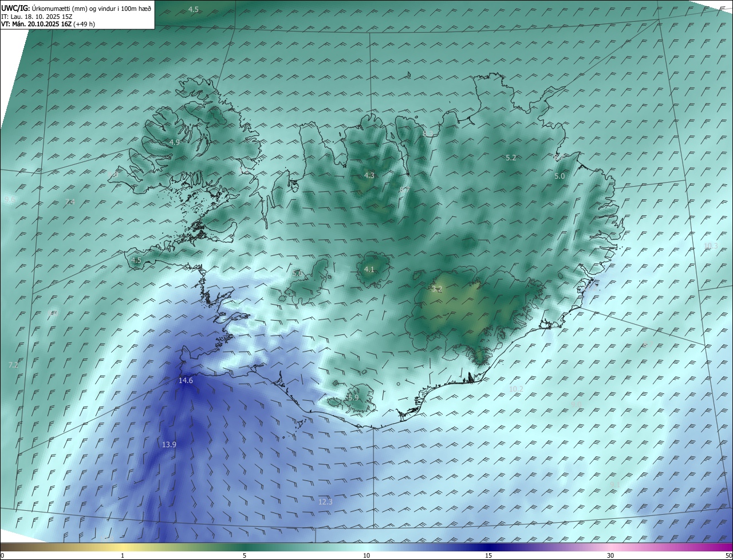Click the 10.3 value on the map
The image size is (733, 560).
pyautogui.click(x=710, y=246)
